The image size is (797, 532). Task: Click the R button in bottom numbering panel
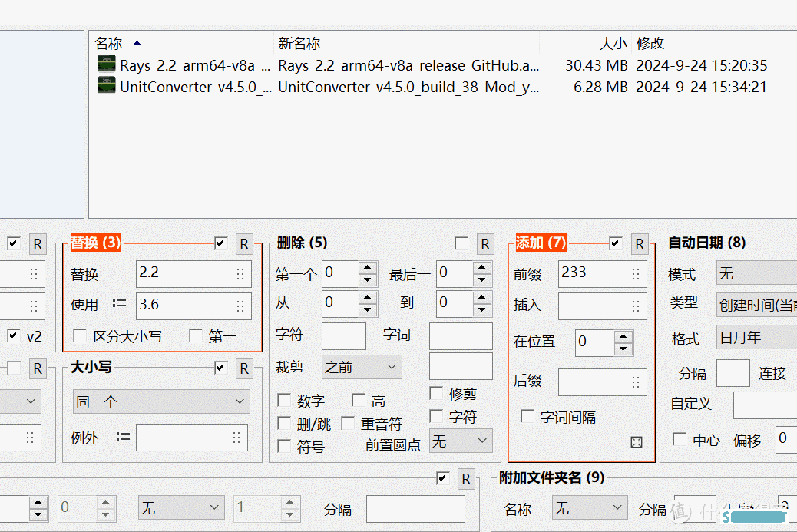pyautogui.click(x=466, y=480)
